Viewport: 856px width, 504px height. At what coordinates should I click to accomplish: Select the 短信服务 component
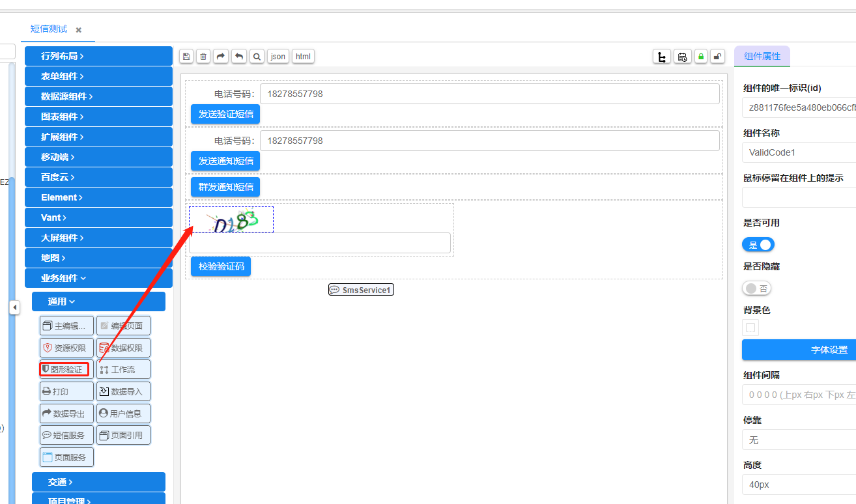pyautogui.click(x=66, y=435)
